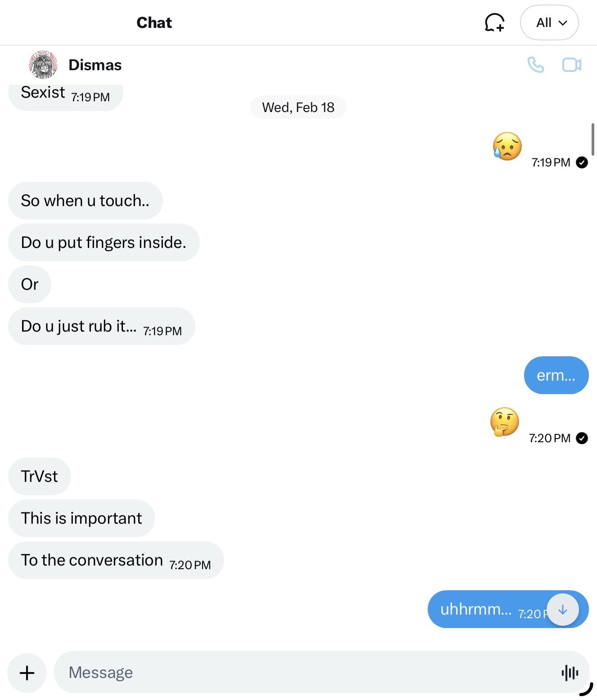
Task: Click the Dismas contact name
Action: [95, 65]
